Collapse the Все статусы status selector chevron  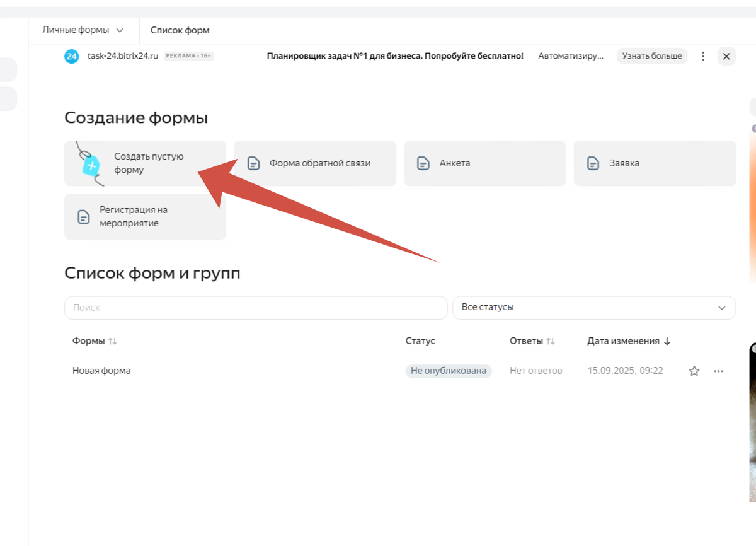pyautogui.click(x=722, y=308)
